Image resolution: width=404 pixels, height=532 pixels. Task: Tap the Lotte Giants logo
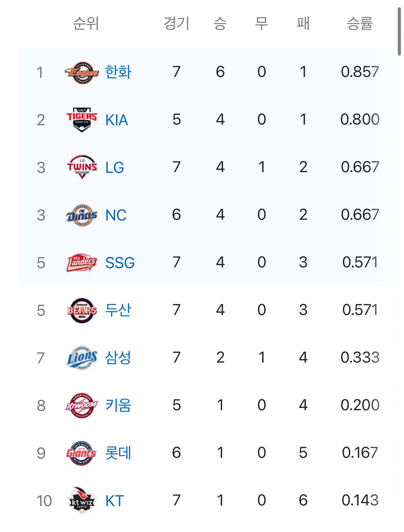[81, 453]
